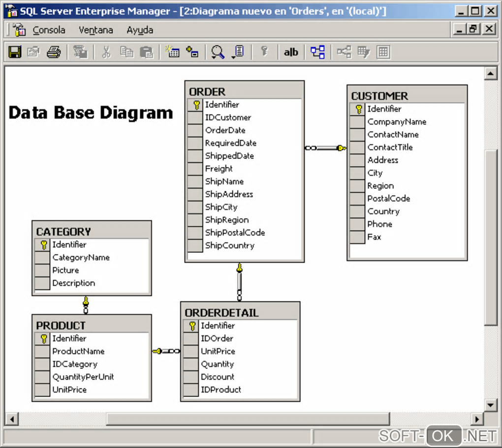Click the ORDER to CUSTOMER relationship line
Image resolution: width=502 pixels, height=448 pixels.
[326, 148]
